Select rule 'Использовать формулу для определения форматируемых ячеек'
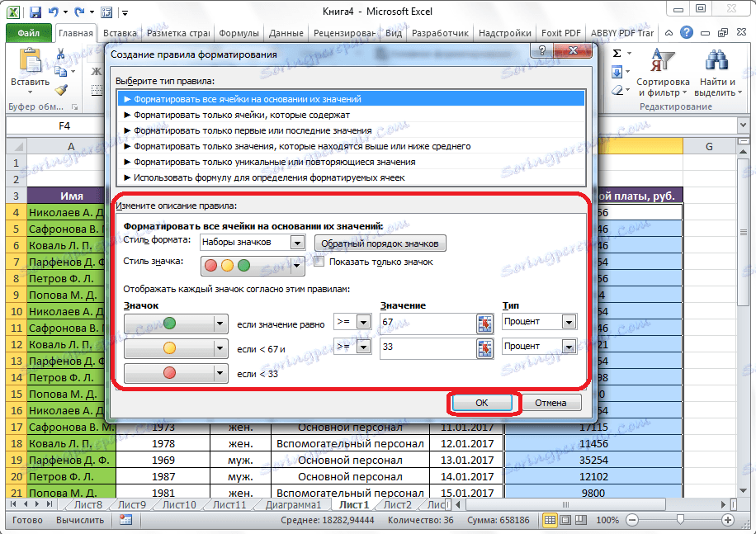Viewport: 756px width, 534px height. (x=351, y=177)
